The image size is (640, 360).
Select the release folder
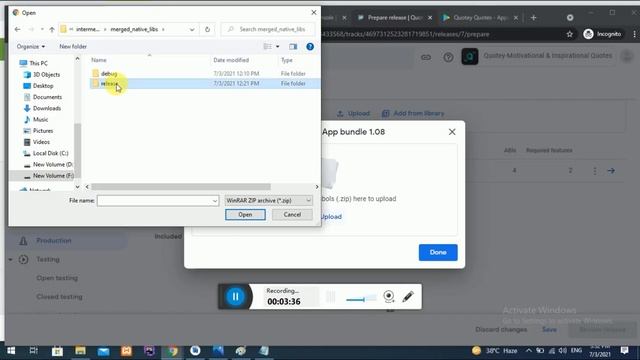click(204, 83)
